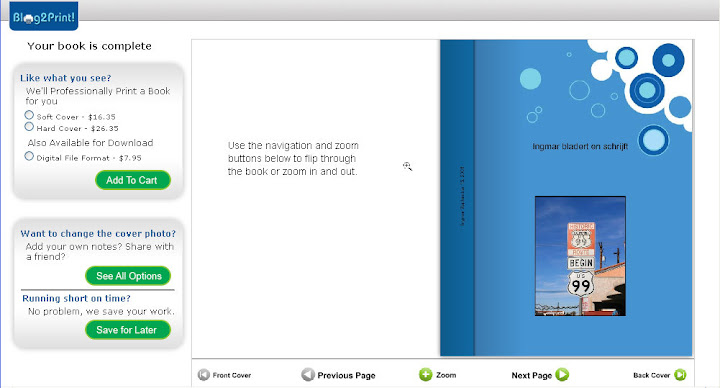Click the Save for Later button

click(x=128, y=330)
